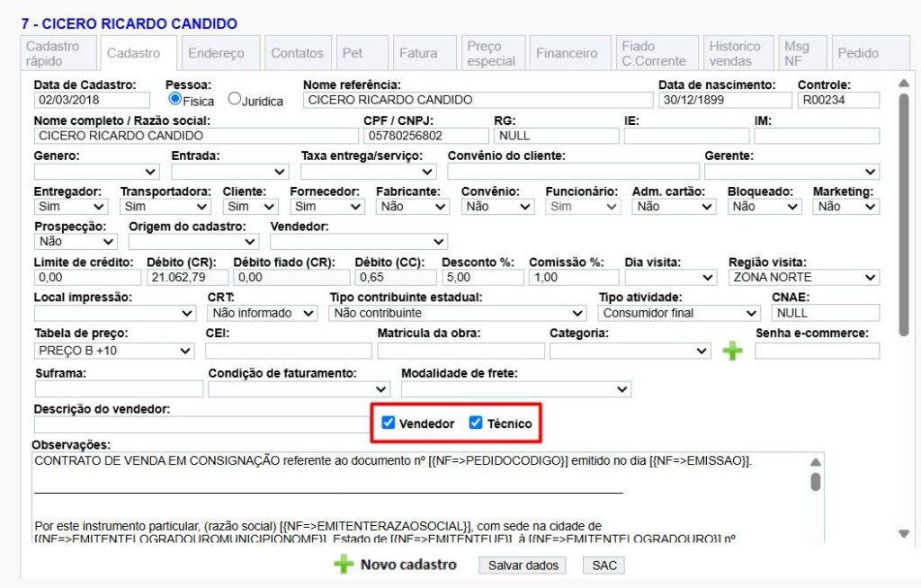This screenshot has height=588, width=921.
Task: Open the Preço especial tab
Action: [493, 53]
